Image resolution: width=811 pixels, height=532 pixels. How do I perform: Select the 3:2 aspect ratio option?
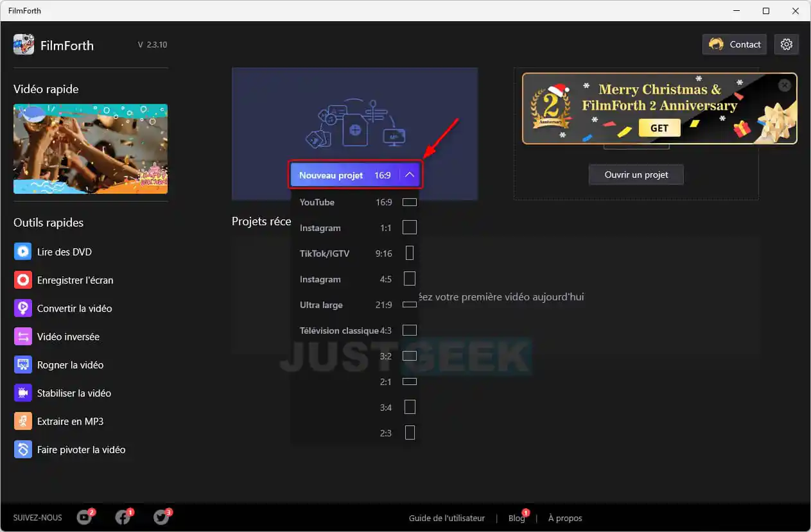pyautogui.click(x=355, y=356)
